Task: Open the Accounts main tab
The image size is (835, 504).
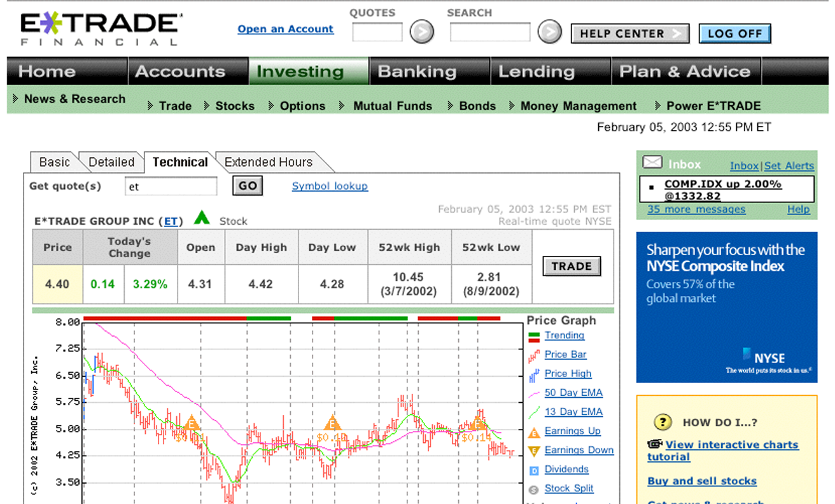Action: click(188, 71)
